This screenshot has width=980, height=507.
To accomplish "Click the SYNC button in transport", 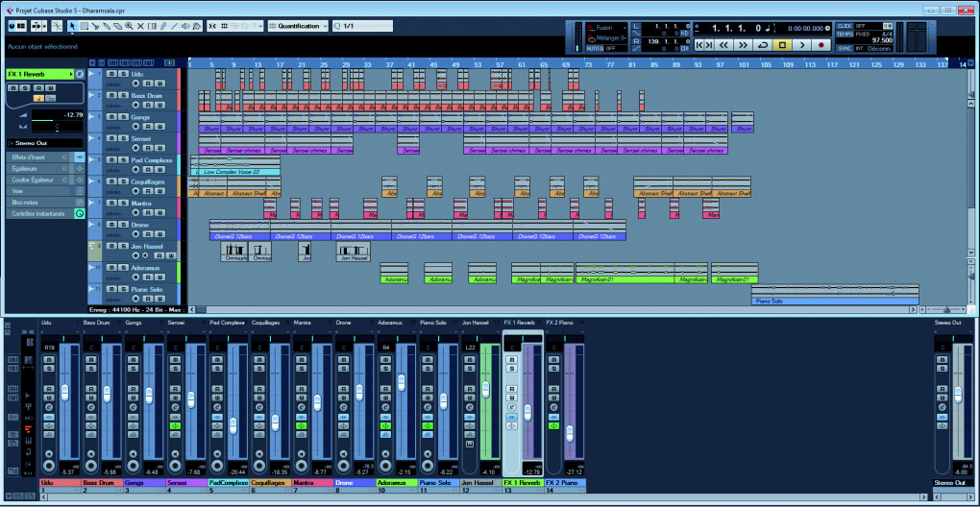I will [845, 47].
